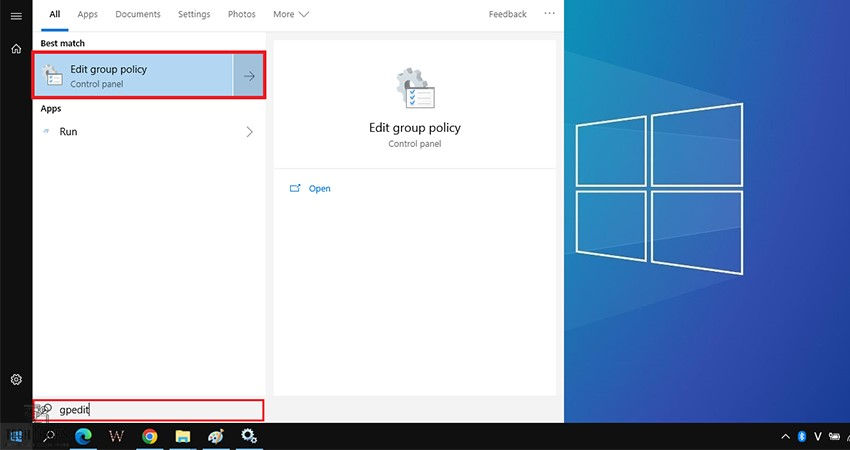The image size is (850, 450).
Task: Send Feedback via the Feedback link
Action: click(507, 15)
